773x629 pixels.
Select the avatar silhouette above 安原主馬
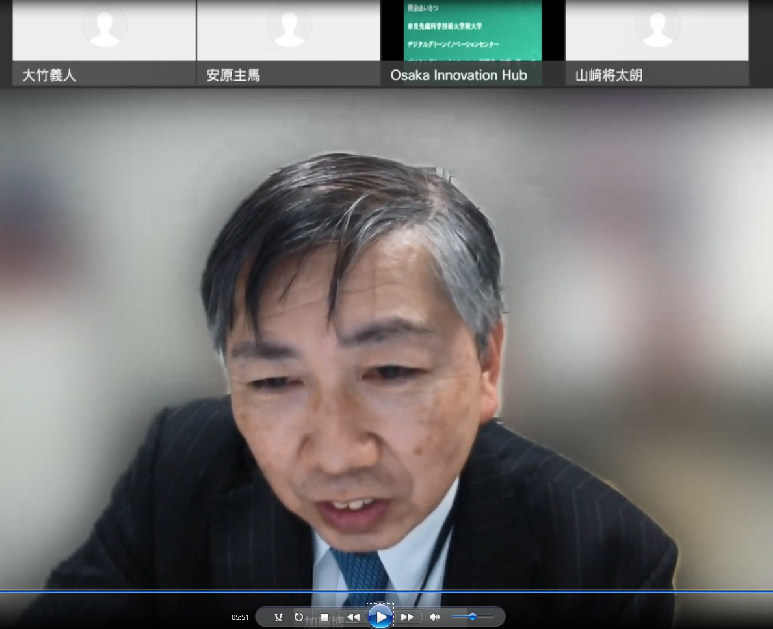[288, 28]
